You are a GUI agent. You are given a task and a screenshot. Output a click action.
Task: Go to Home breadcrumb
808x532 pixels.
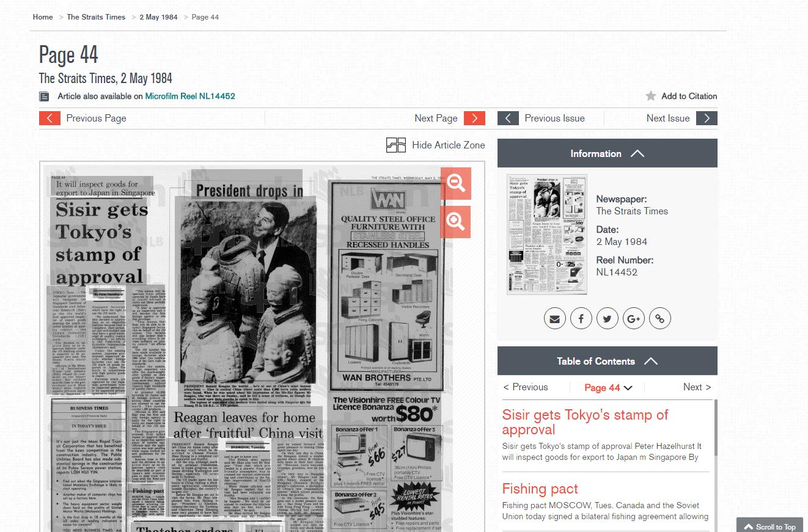point(43,17)
